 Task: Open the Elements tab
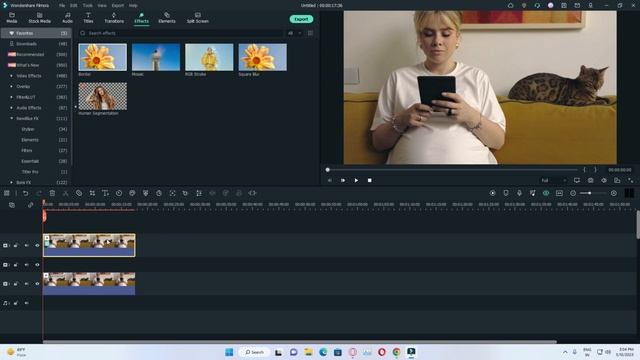pyautogui.click(x=167, y=18)
